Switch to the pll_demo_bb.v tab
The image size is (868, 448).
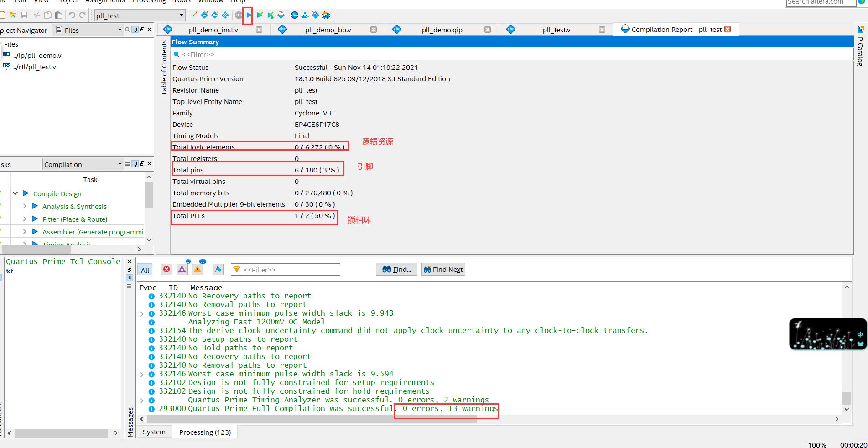click(x=328, y=30)
